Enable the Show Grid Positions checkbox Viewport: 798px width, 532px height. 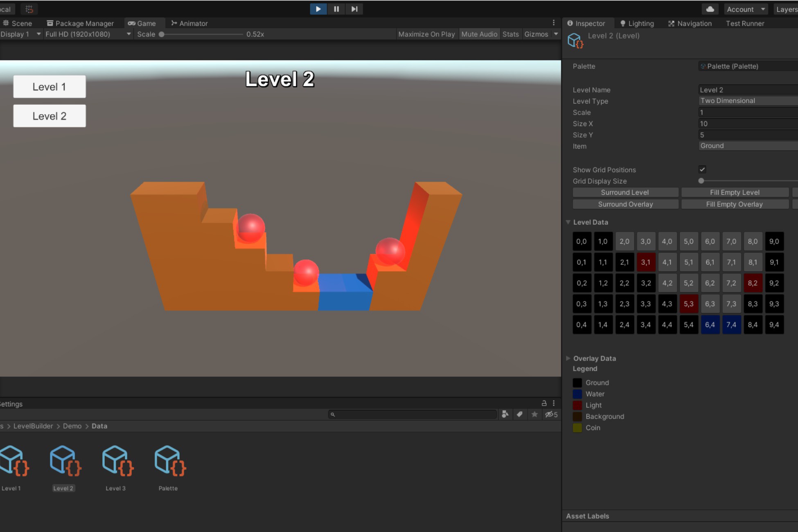click(x=702, y=169)
